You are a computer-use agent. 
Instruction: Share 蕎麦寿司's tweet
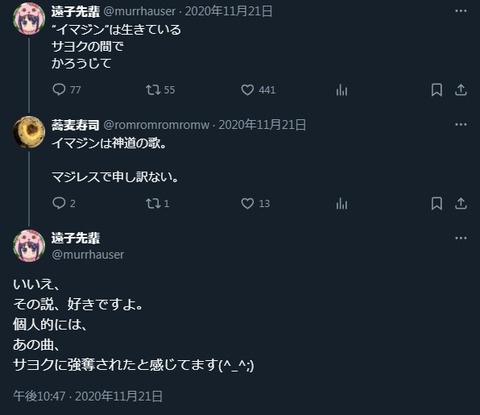(x=461, y=203)
